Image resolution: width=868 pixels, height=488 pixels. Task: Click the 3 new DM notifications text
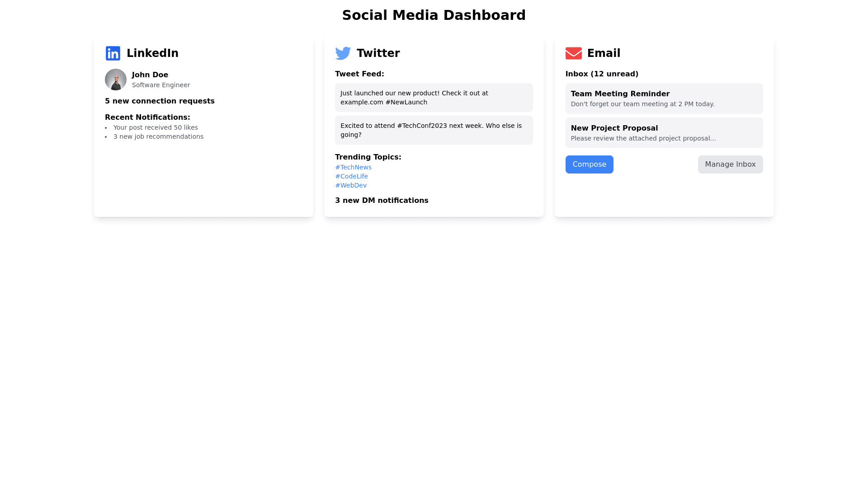tap(382, 201)
